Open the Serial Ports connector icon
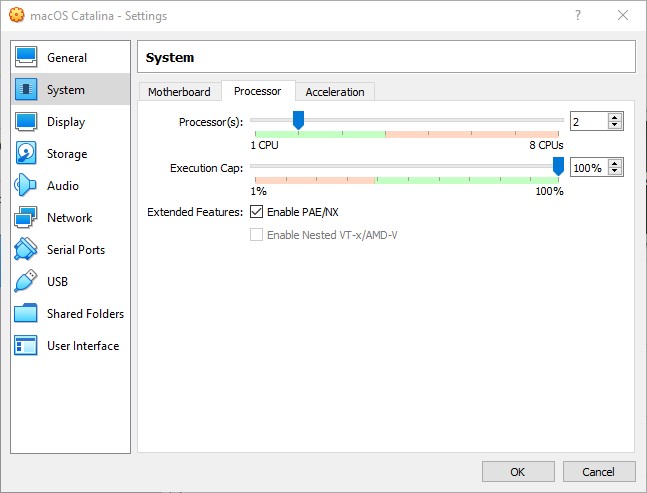 coord(26,249)
